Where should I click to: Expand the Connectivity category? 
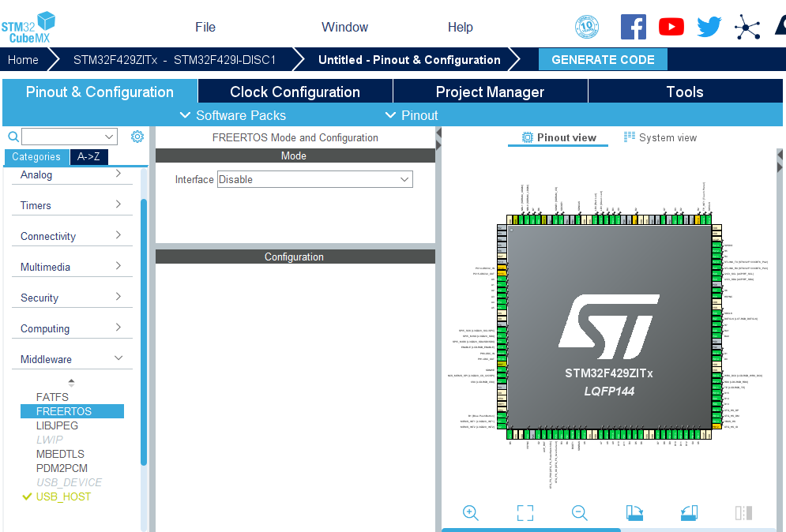coord(72,236)
